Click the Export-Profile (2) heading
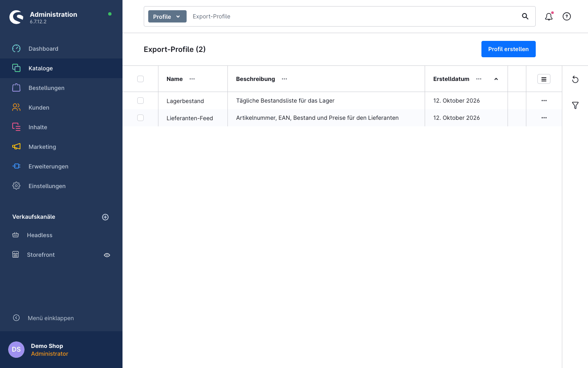This screenshot has height=368, width=588. tap(175, 49)
